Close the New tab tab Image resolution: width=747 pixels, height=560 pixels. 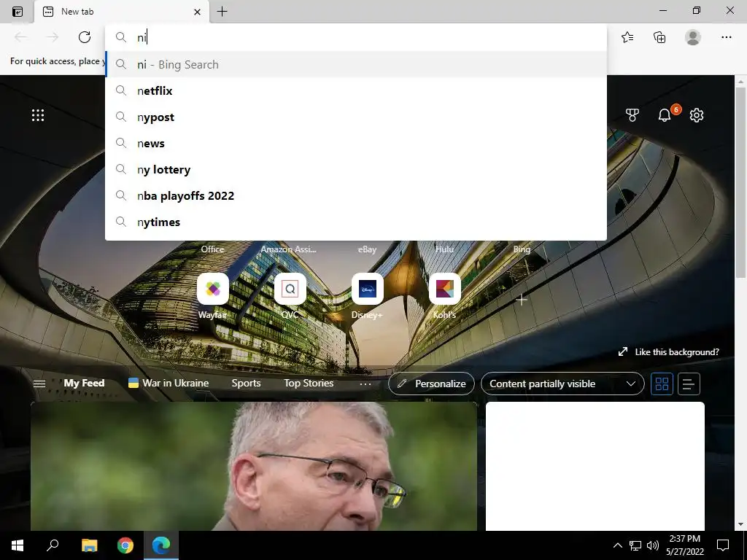pos(197,12)
